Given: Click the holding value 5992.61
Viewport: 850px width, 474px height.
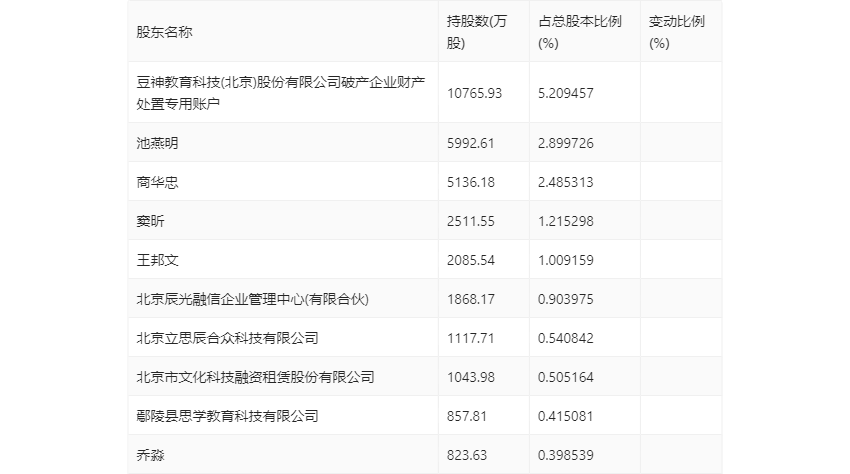Looking at the screenshot, I should (x=471, y=143).
